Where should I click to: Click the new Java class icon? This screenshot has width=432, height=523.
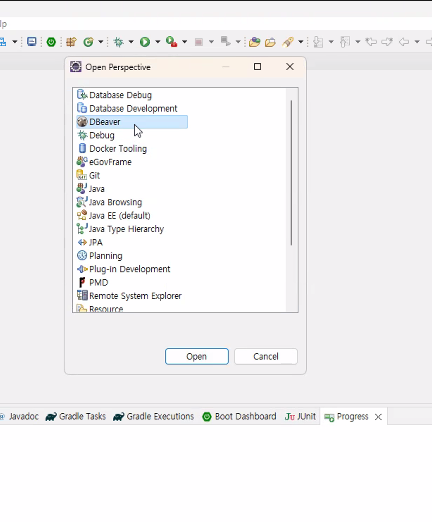[88, 42]
